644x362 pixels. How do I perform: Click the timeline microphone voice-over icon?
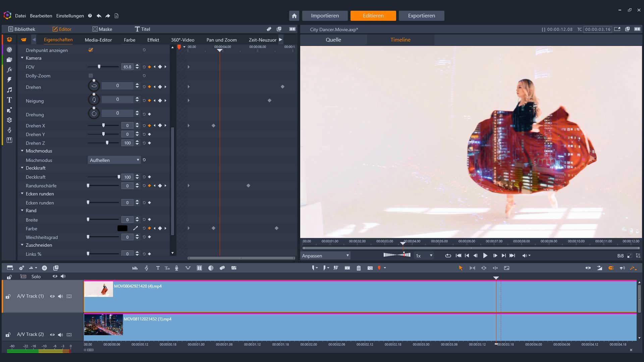click(176, 268)
